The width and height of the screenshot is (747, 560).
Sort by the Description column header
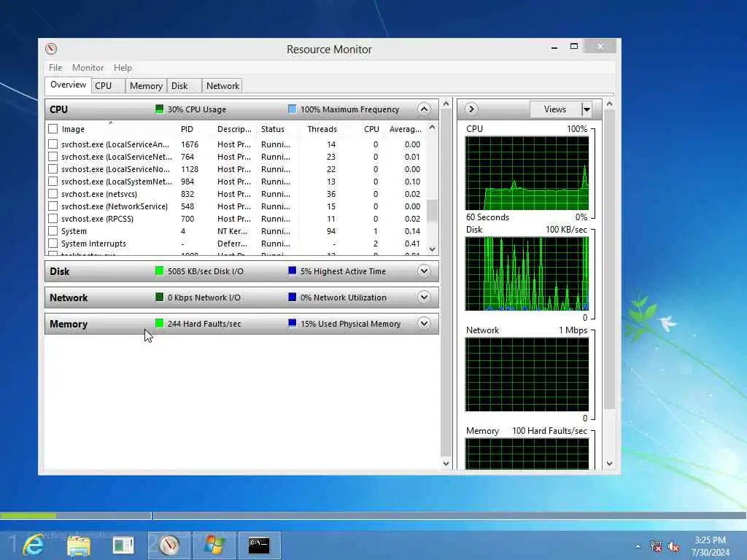234,129
